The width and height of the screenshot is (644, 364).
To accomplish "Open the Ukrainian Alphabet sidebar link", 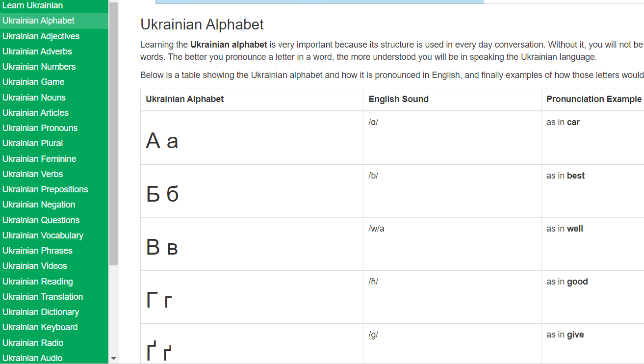I will point(39,21).
